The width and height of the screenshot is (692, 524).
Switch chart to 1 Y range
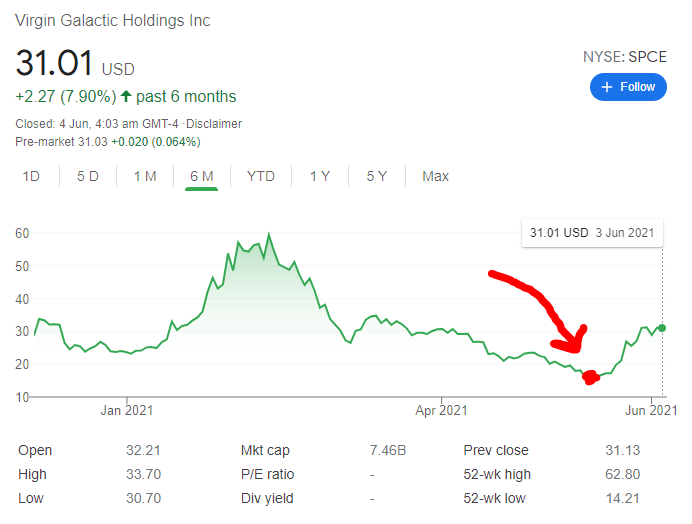[x=320, y=177]
